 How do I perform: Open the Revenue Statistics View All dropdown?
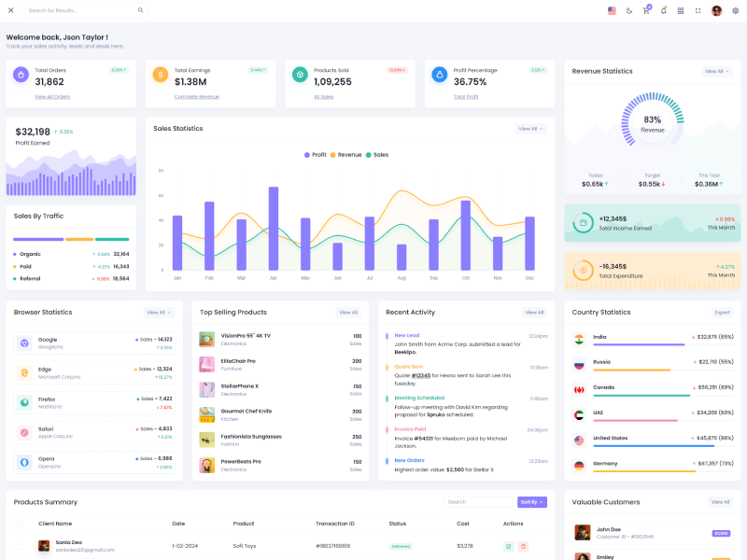click(x=716, y=71)
